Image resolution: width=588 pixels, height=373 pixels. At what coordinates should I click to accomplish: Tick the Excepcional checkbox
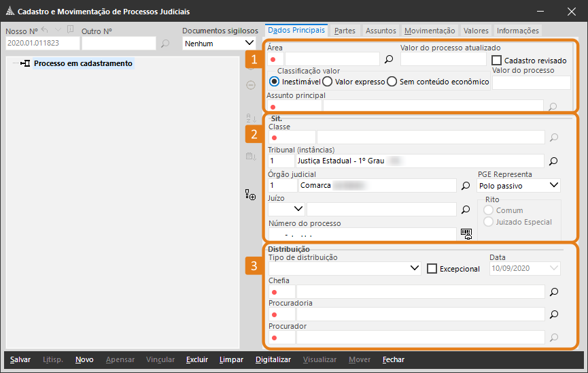pos(432,268)
